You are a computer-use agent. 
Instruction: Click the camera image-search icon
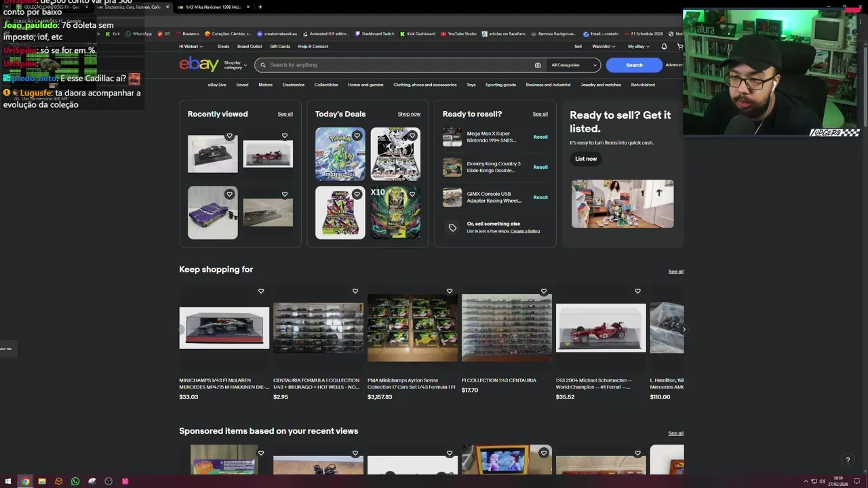tap(538, 65)
